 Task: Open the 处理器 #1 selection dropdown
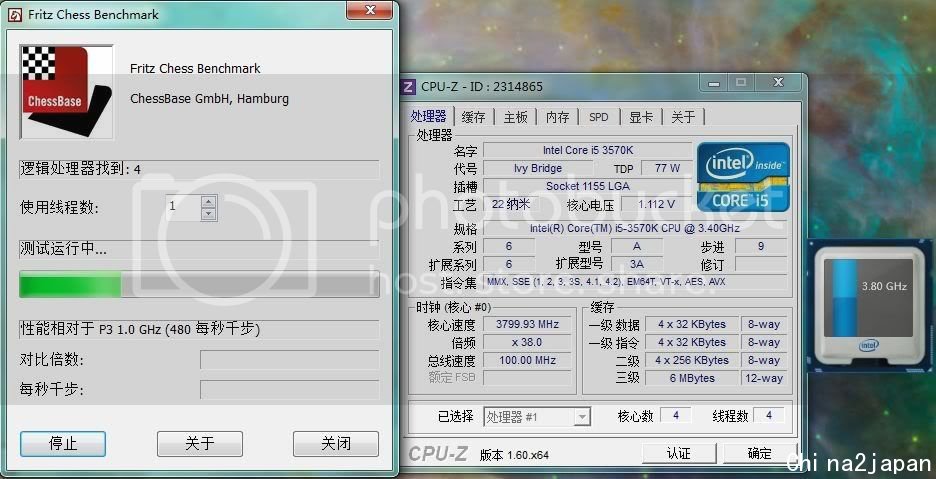click(537, 417)
